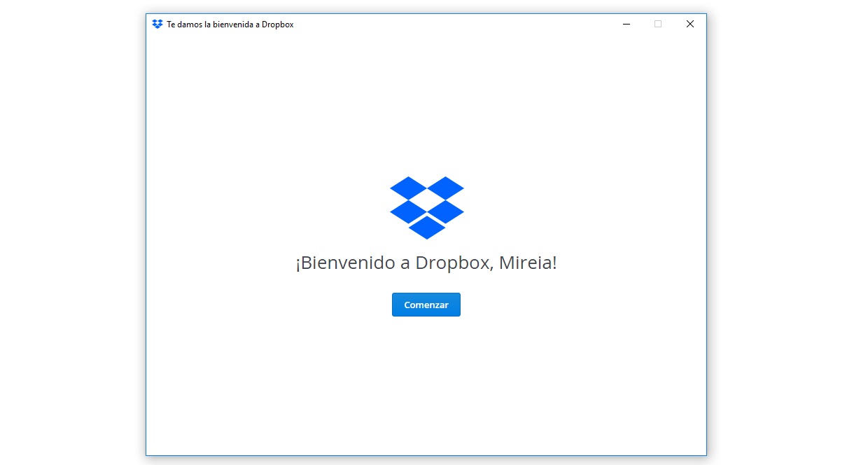Click the title 'Te damos la bienvenida a Dropbox'
Image resolution: width=868 pixels, height=465 pixels.
pos(230,24)
